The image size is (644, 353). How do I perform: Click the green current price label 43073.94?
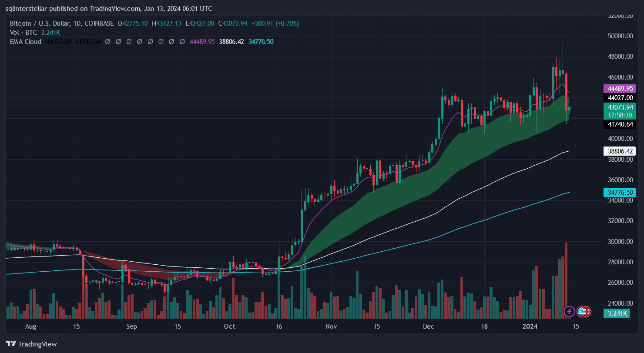[619, 107]
